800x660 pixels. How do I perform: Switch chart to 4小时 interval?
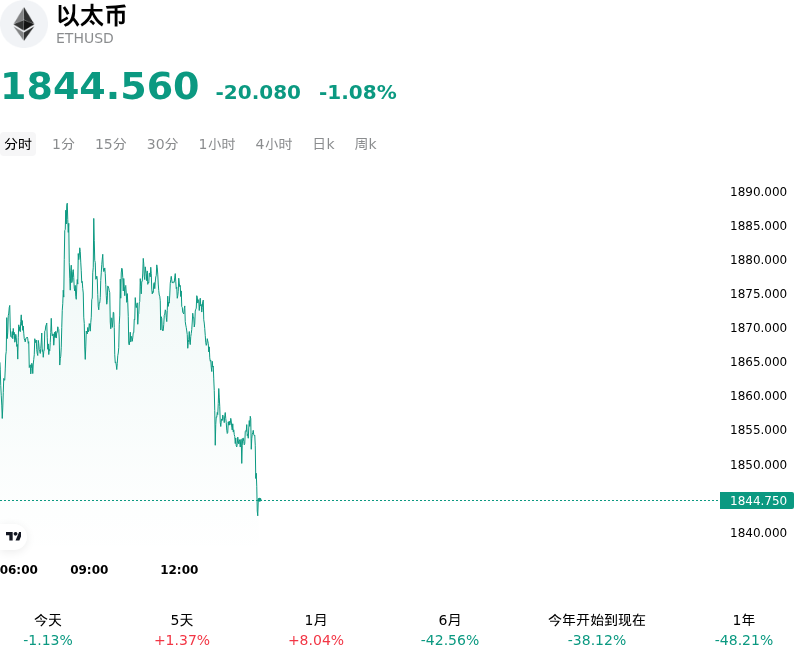274,144
